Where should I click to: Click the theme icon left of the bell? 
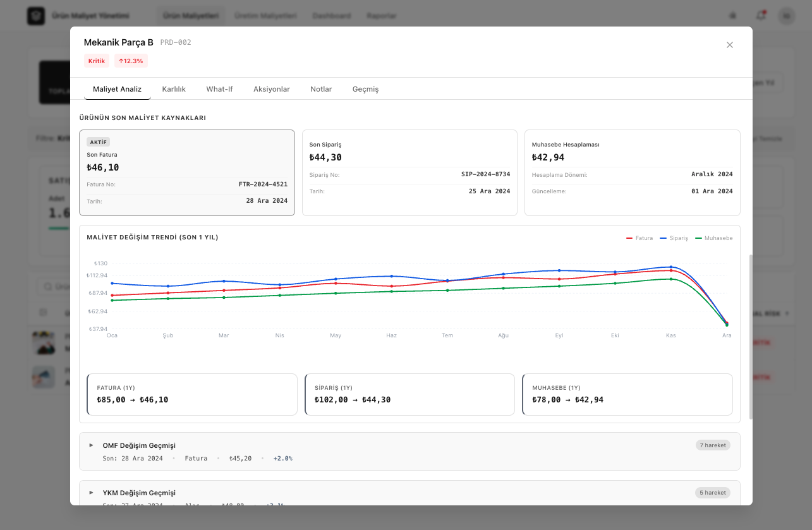click(733, 16)
